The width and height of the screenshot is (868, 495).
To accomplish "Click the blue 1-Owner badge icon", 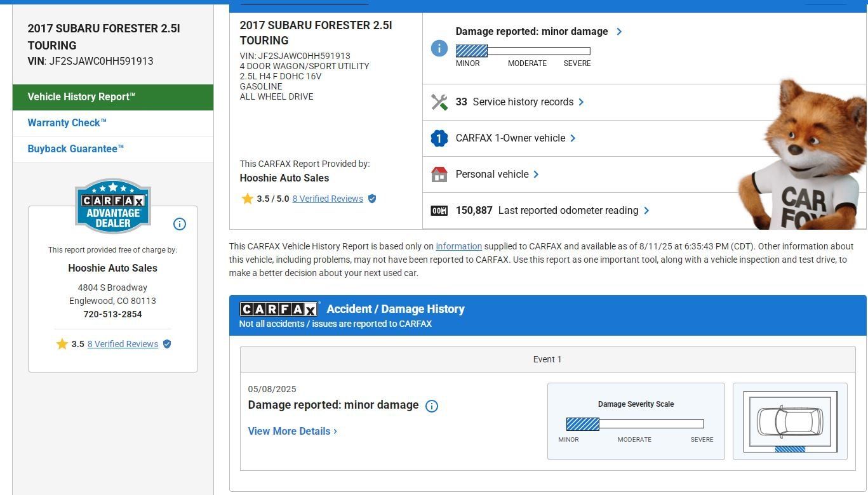I will [439, 138].
